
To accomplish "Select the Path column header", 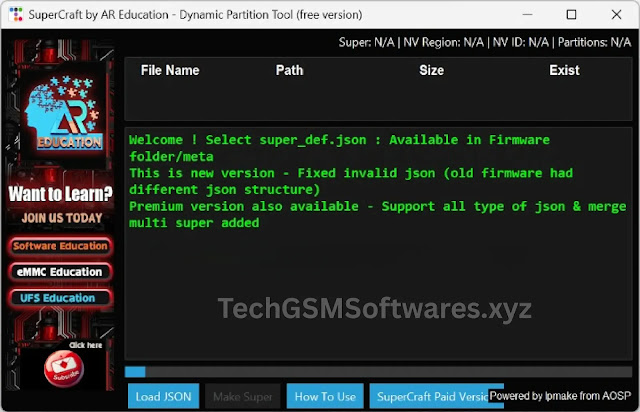I will pyautogui.click(x=289, y=71).
